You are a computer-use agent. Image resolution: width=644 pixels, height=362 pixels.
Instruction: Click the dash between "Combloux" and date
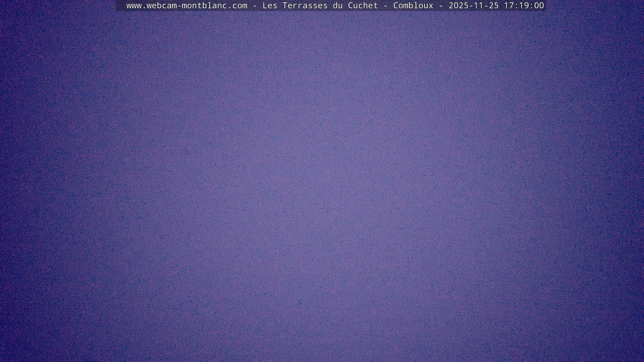click(441, 6)
